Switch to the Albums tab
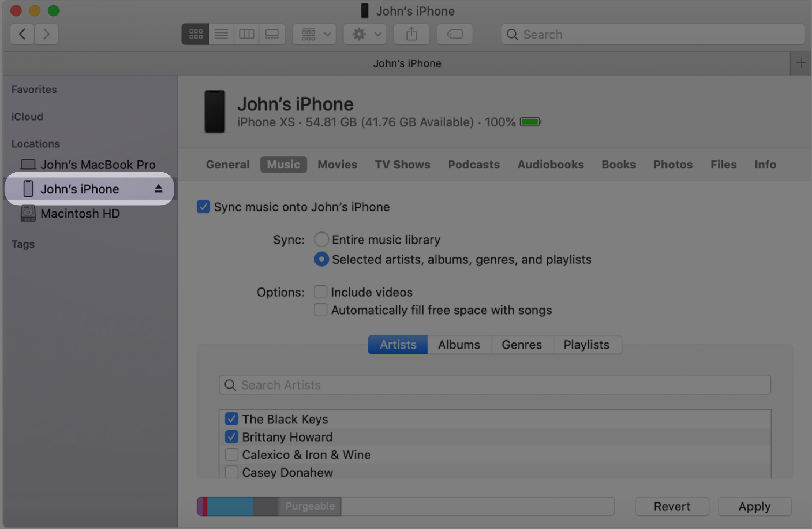Viewport: 812px width, 529px height. click(459, 344)
